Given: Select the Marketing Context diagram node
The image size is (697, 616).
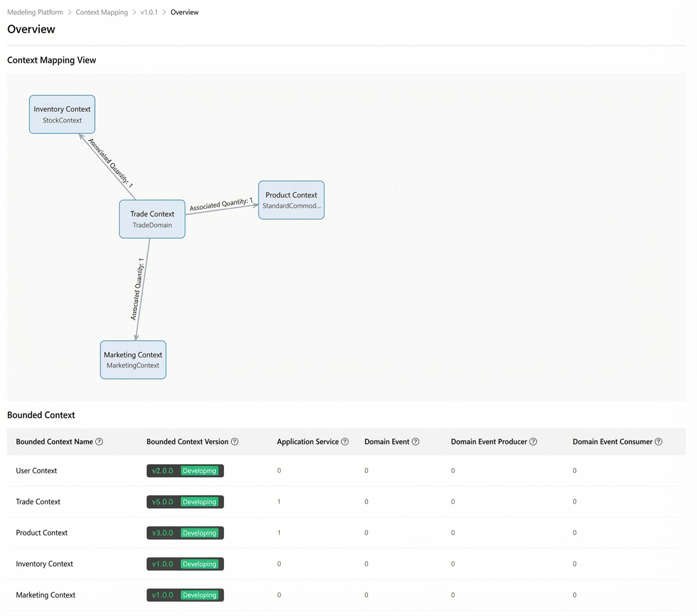Looking at the screenshot, I should tap(133, 360).
